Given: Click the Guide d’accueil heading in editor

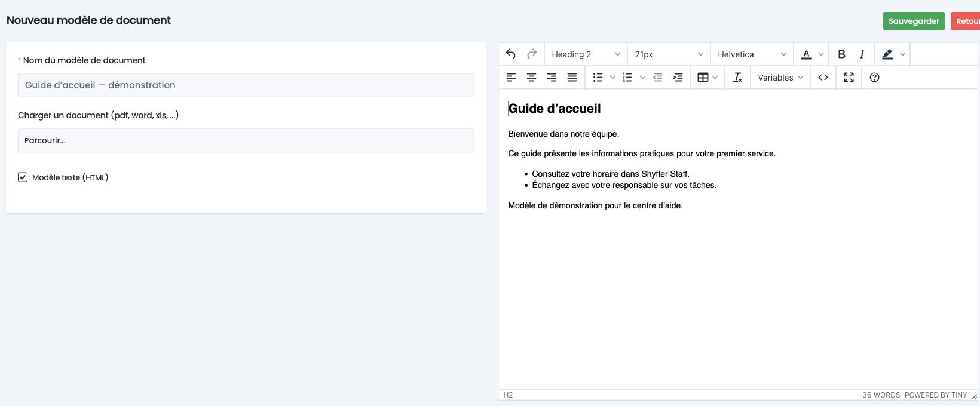Looking at the screenshot, I should pos(555,109).
